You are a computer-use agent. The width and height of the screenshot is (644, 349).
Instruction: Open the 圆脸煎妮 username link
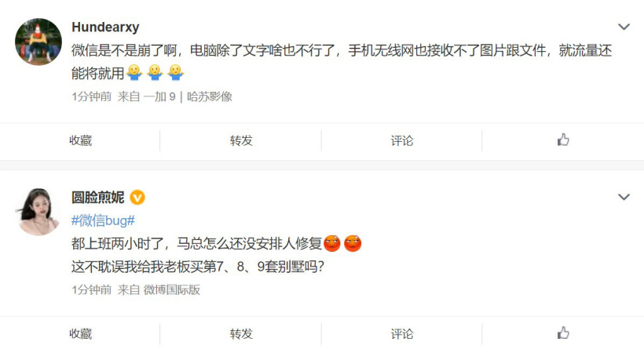[97, 198]
